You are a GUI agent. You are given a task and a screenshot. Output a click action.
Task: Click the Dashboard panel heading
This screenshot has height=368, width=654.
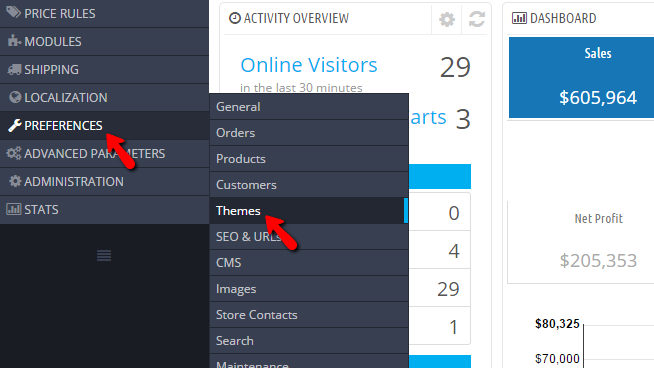(563, 18)
